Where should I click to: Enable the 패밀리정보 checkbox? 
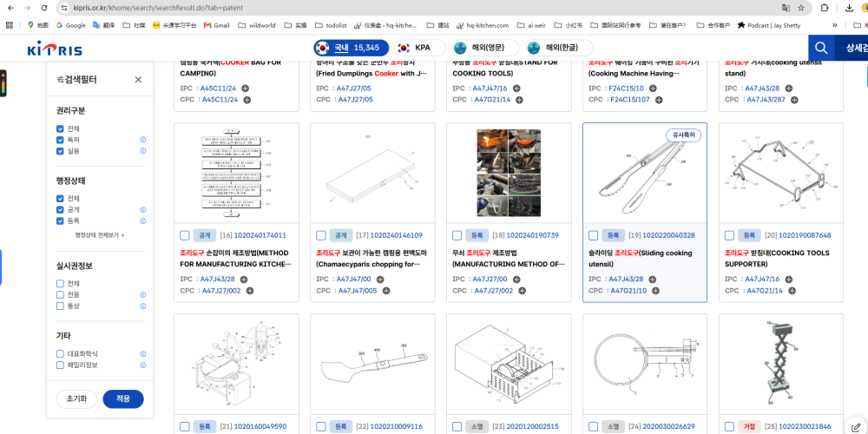pyautogui.click(x=60, y=365)
